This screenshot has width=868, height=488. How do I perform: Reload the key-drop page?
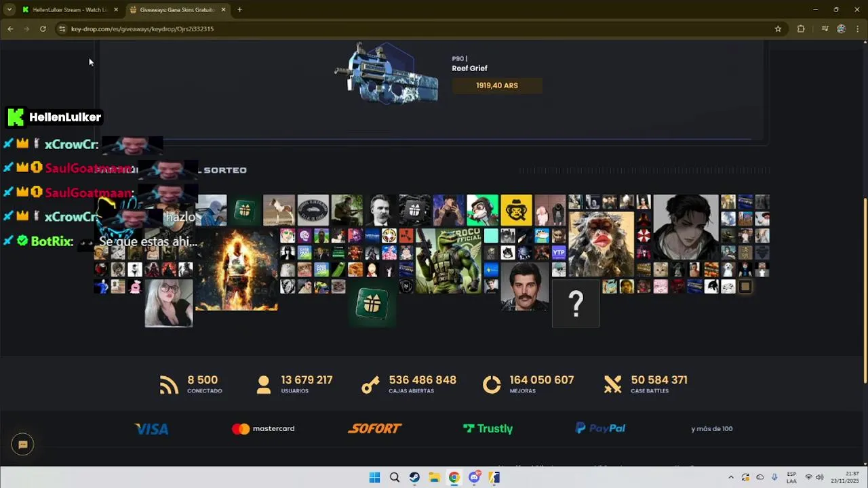(43, 28)
